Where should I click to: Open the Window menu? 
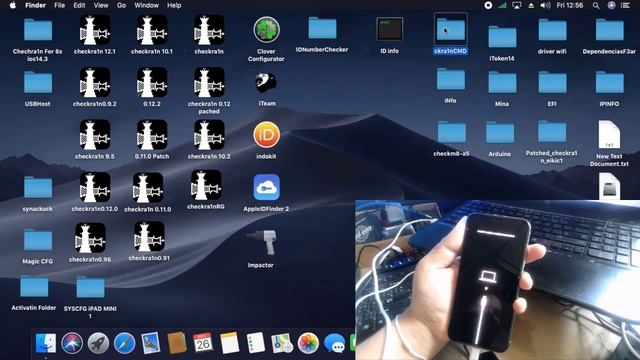coord(147,5)
